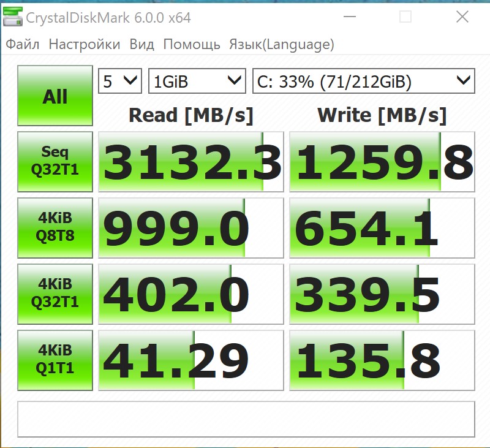Viewport: 490px width, 448px height.
Task: Open the Настройки menu
Action: pos(85,44)
